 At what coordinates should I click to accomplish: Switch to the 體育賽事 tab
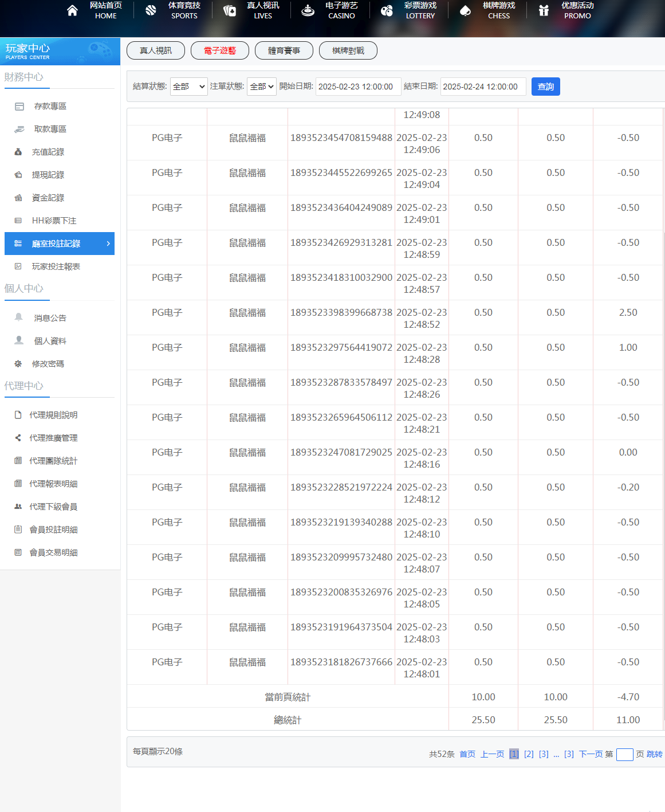284,50
